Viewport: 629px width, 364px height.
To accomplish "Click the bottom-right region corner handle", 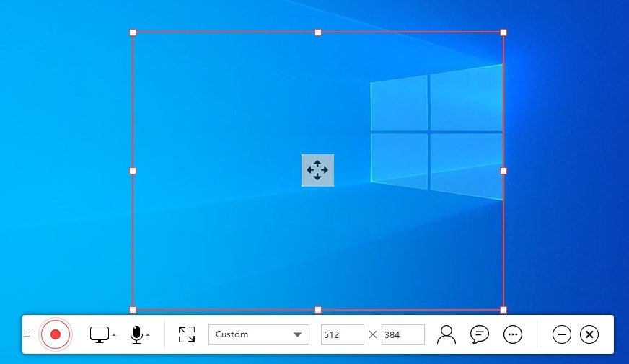I will tap(503, 310).
